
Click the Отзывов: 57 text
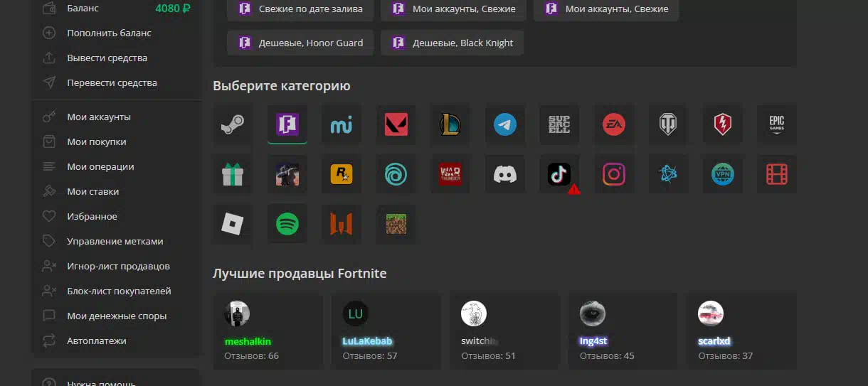tap(370, 355)
